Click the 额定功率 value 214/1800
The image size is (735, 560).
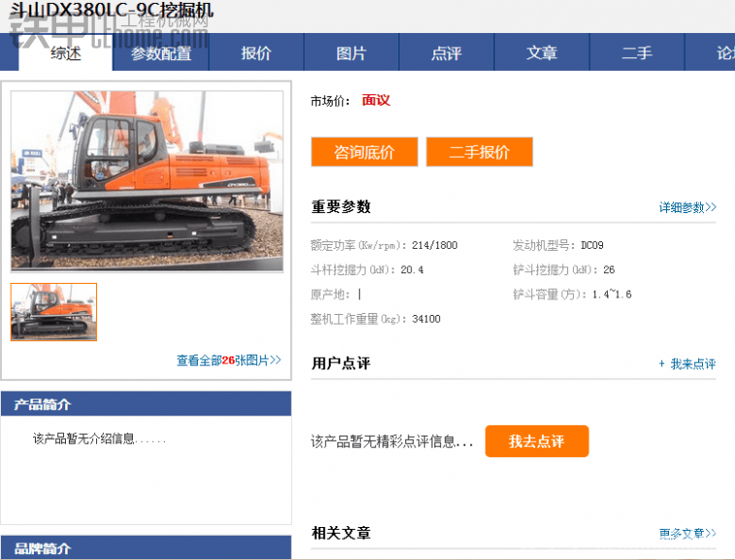434,245
